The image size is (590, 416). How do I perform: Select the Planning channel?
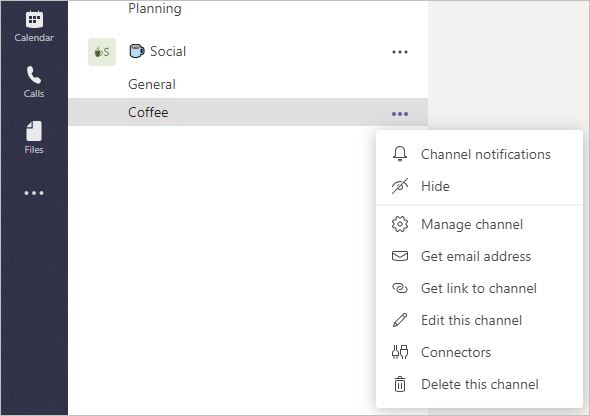155,8
